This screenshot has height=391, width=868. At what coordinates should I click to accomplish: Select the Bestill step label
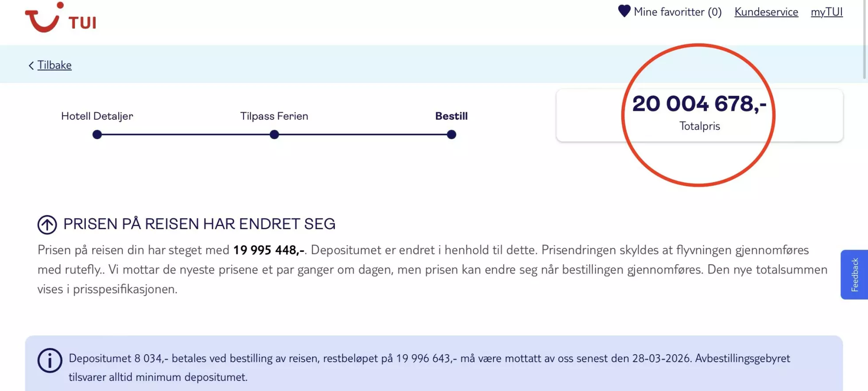click(x=451, y=116)
